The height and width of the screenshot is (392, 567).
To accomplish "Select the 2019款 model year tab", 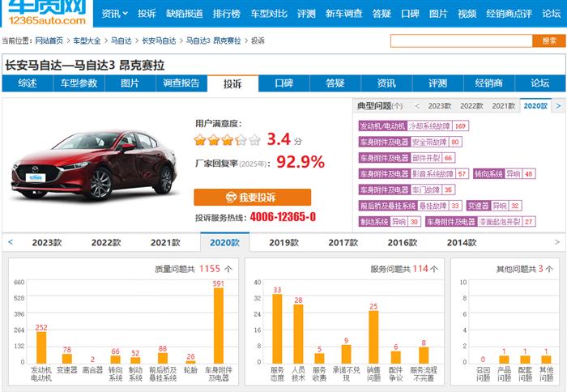I will click(283, 243).
